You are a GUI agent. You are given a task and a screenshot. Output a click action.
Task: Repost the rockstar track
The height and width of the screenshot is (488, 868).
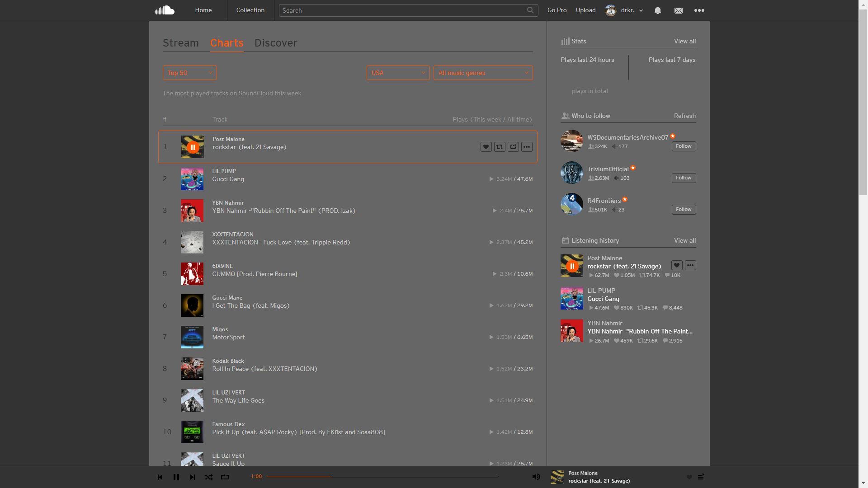click(500, 147)
